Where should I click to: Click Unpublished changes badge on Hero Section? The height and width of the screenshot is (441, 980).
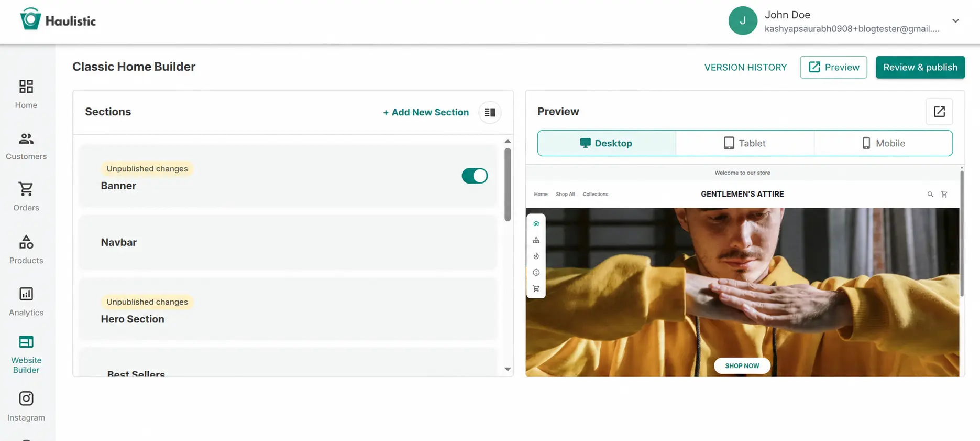[x=147, y=302]
